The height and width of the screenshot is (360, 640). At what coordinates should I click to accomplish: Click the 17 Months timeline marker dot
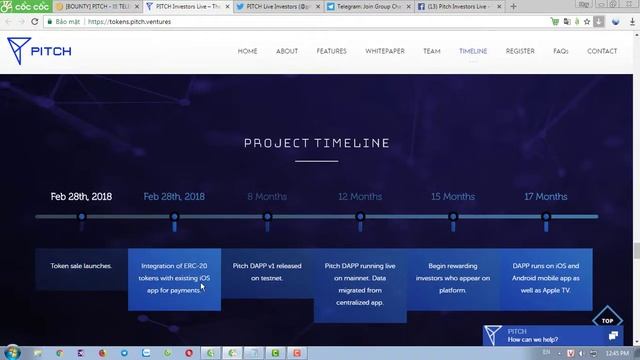click(x=546, y=216)
